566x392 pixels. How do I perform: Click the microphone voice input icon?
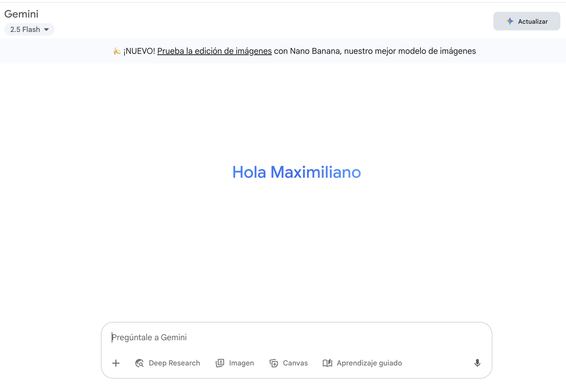477,363
